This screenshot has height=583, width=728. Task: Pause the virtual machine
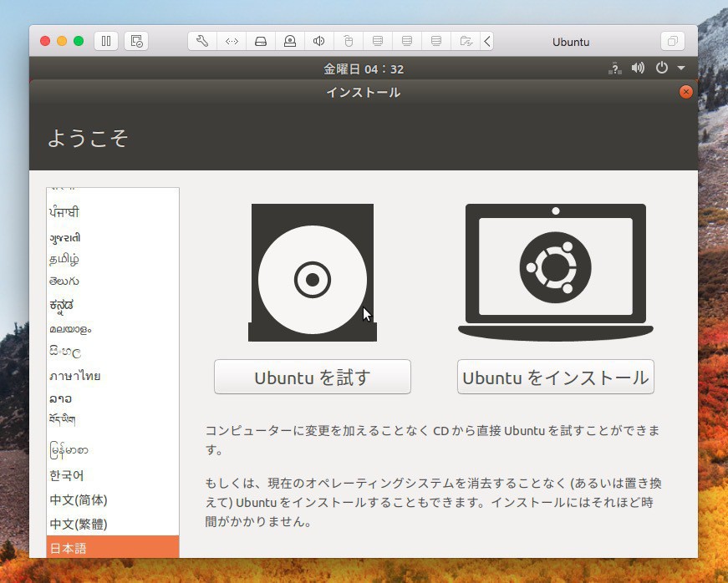click(x=106, y=41)
